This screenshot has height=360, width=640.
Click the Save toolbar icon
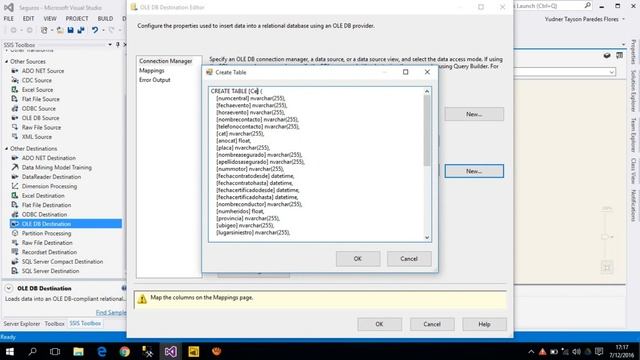(x=71, y=30)
